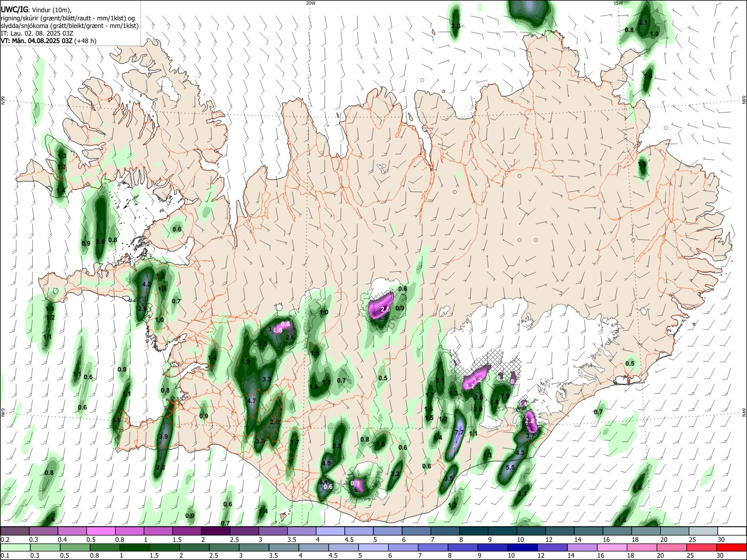This screenshot has width=747, height=560.
Task: Click the '0.2' label on the upper scale
Action: pos(5,540)
